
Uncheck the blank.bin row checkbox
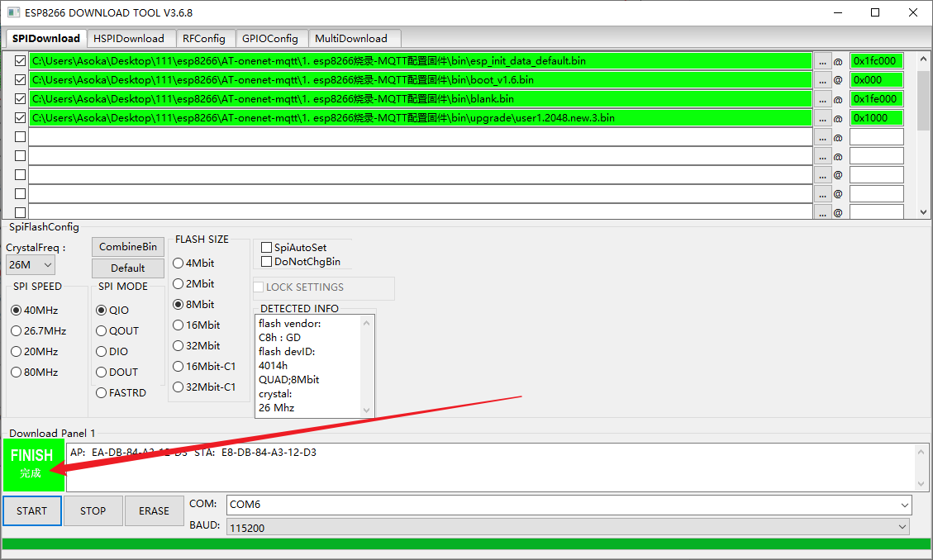[20, 98]
